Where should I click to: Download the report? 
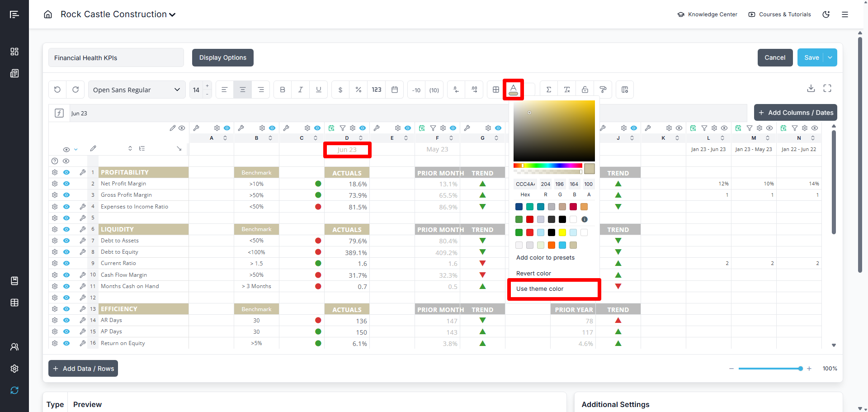coord(811,88)
